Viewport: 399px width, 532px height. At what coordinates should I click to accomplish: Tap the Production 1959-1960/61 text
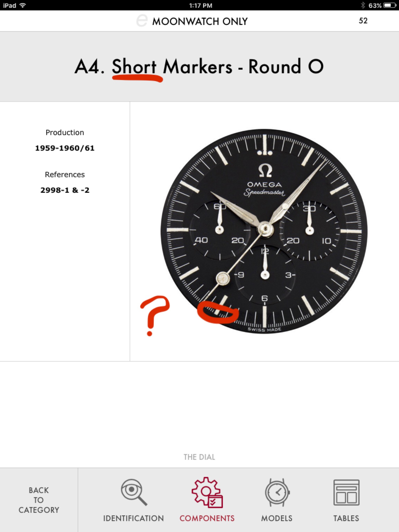pyautogui.click(x=65, y=140)
